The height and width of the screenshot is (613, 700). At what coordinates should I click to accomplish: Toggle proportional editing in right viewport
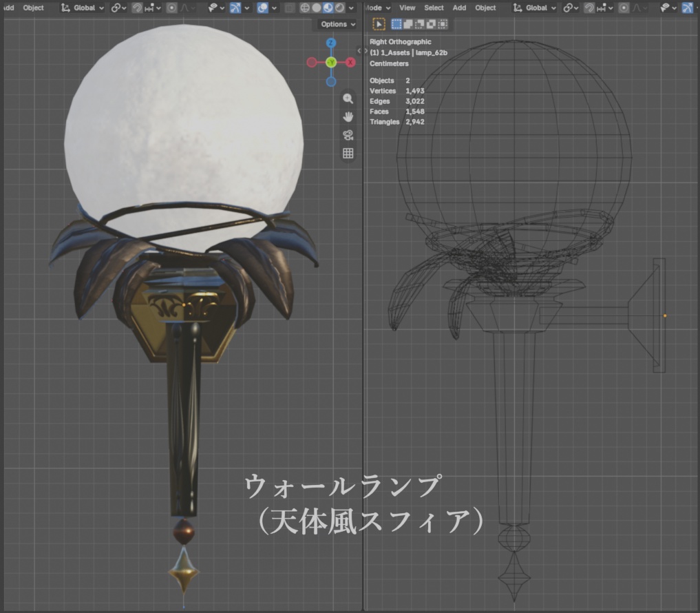point(624,8)
